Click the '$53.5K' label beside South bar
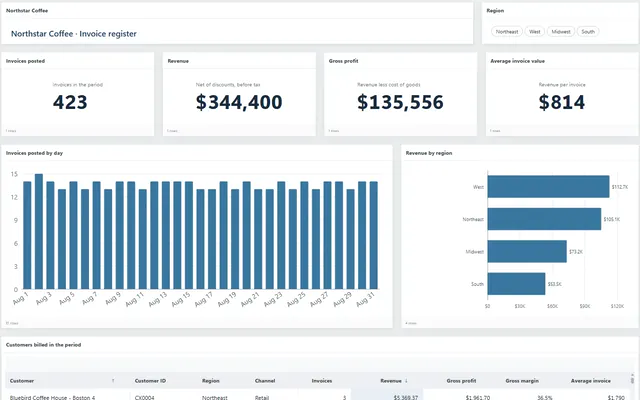This screenshot has width=640, height=400. pyautogui.click(x=554, y=284)
